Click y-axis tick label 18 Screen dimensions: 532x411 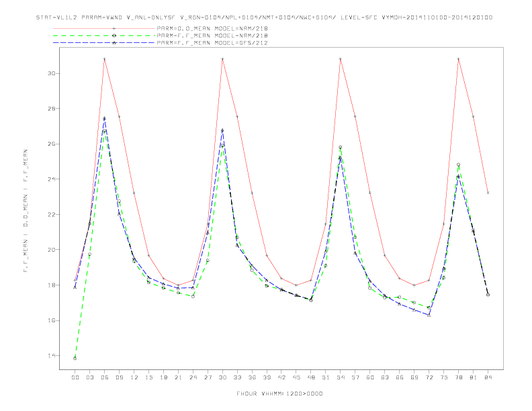coord(51,285)
